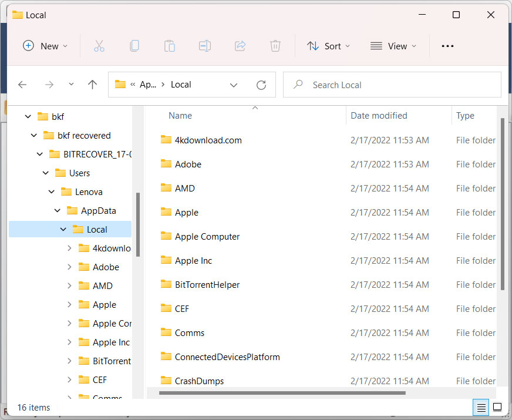Go back with the left arrow
Screen dimensions: 512x420
[x=22, y=85]
